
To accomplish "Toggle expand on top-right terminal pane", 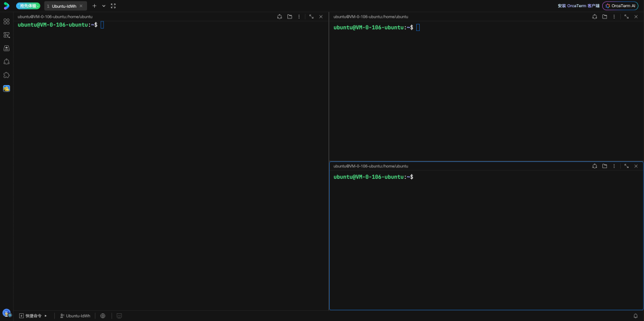I will [626, 17].
